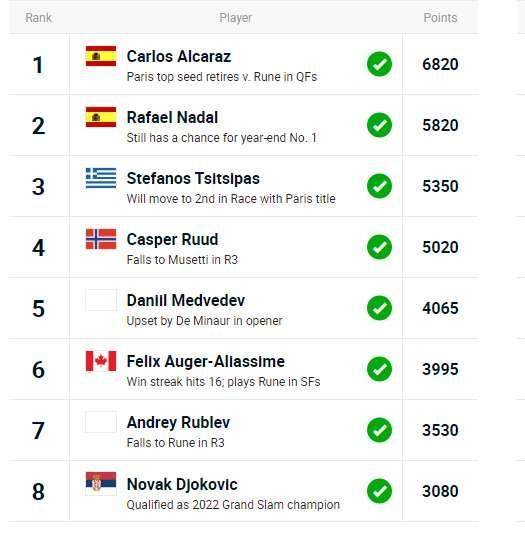Screen dimensions: 525x538
Task: Click the Serbia flag beside Novak Djokovic
Action: tap(101, 483)
